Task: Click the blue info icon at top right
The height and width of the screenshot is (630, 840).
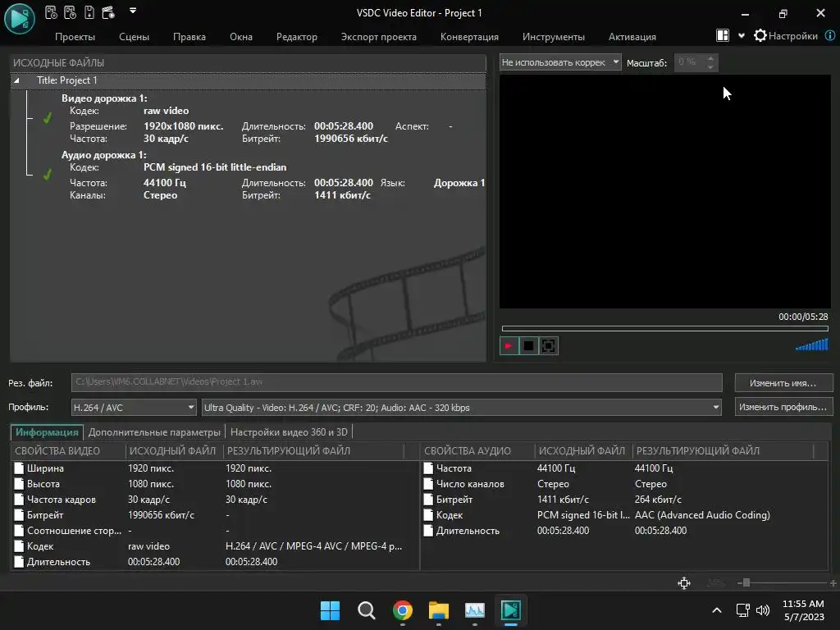Action: tap(830, 35)
